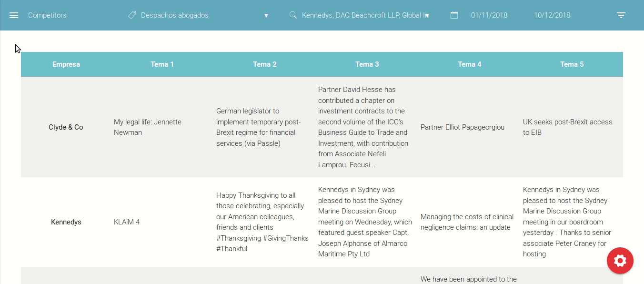The height and width of the screenshot is (284, 644).
Task: Open the Kennedys topic thanking Peter Craney
Action: click(567, 222)
